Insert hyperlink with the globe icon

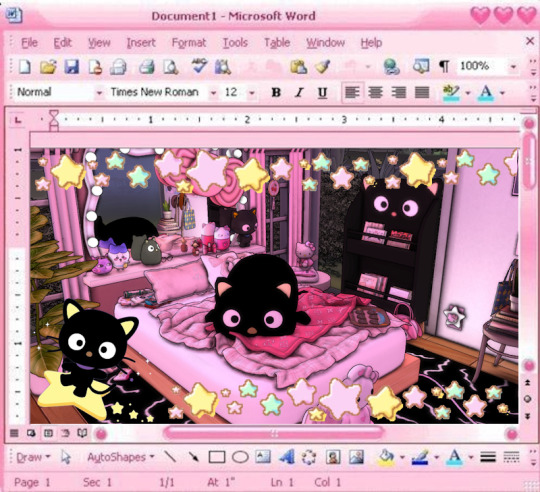(x=391, y=67)
